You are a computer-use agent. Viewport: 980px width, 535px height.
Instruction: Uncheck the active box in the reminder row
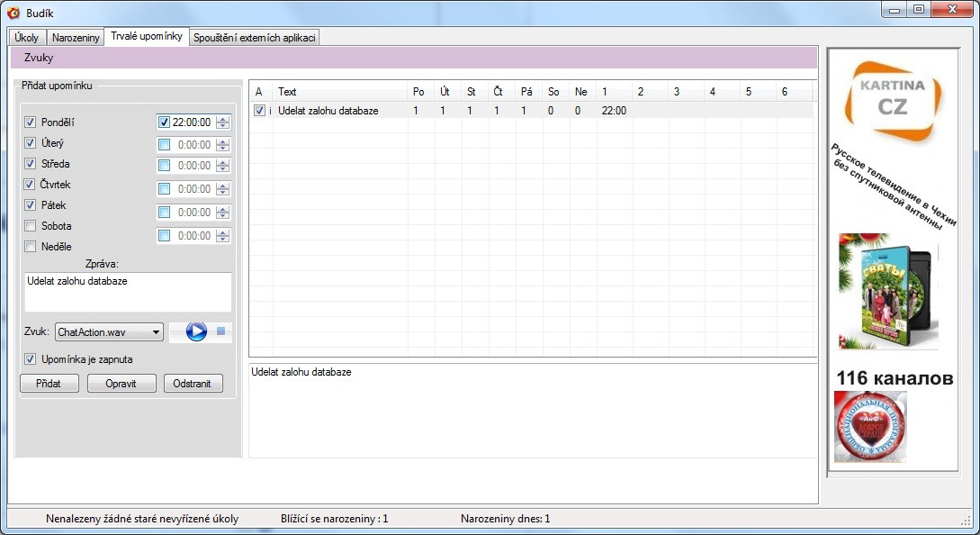click(x=259, y=110)
